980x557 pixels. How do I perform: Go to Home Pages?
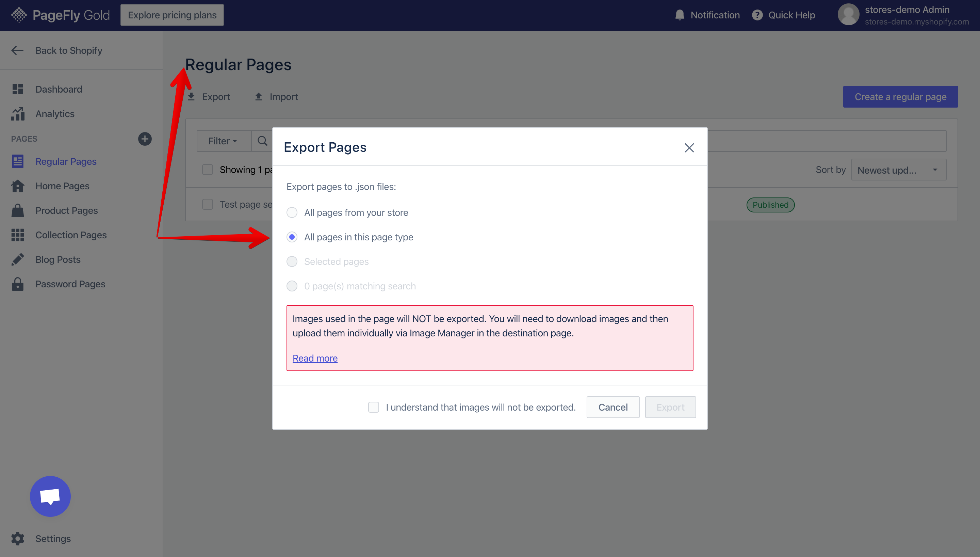tap(62, 186)
